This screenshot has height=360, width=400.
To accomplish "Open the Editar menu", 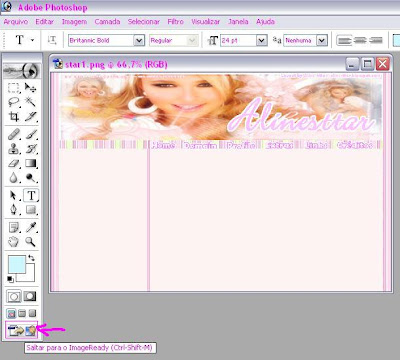I will (45, 22).
